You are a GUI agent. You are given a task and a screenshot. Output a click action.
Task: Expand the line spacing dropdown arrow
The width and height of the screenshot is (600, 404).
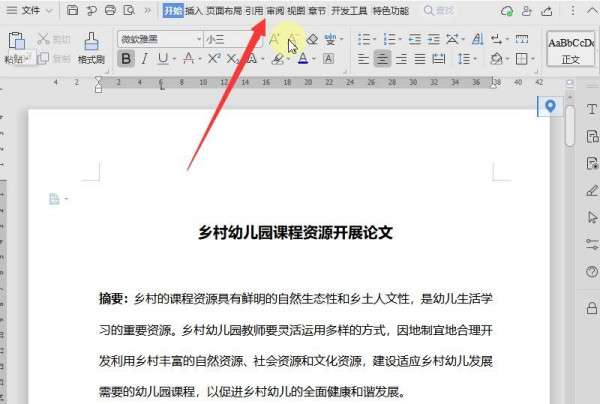[475, 59]
